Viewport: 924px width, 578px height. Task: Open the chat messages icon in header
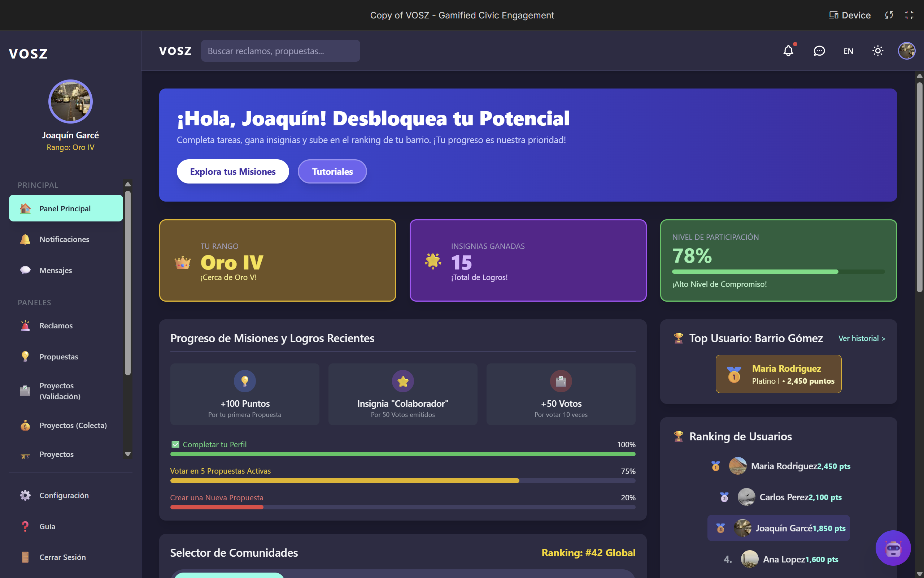[819, 51]
